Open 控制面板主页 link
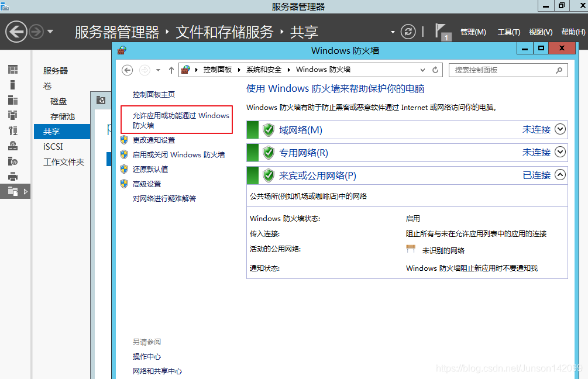Viewport: 588px width, 379px height. (154, 95)
